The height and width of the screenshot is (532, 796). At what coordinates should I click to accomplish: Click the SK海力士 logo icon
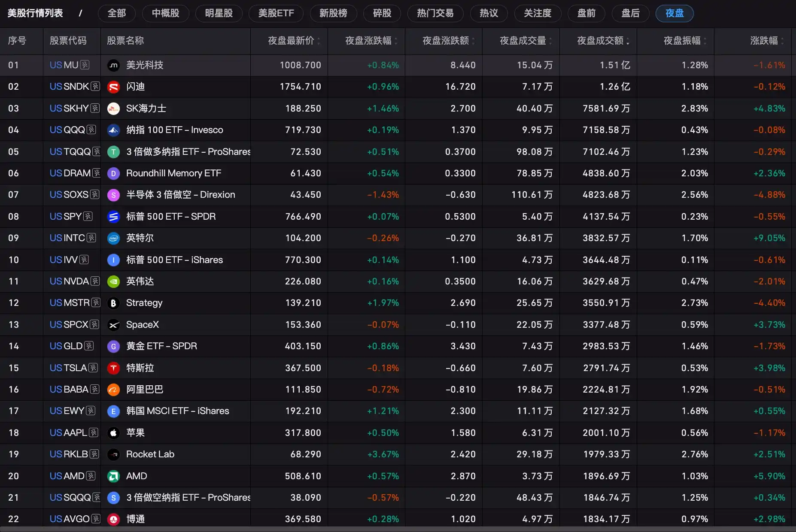(x=113, y=109)
